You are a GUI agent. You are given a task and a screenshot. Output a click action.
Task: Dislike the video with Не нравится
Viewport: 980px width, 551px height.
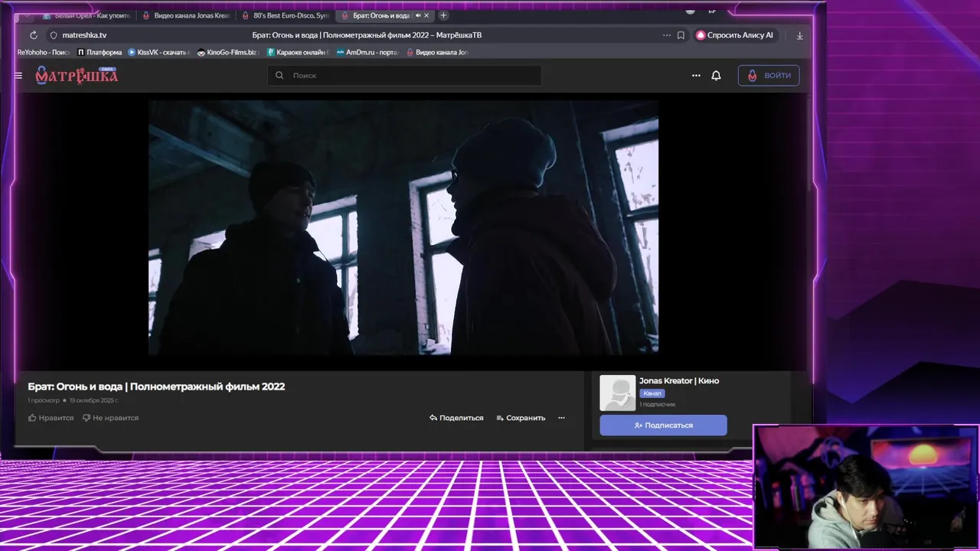click(x=111, y=418)
